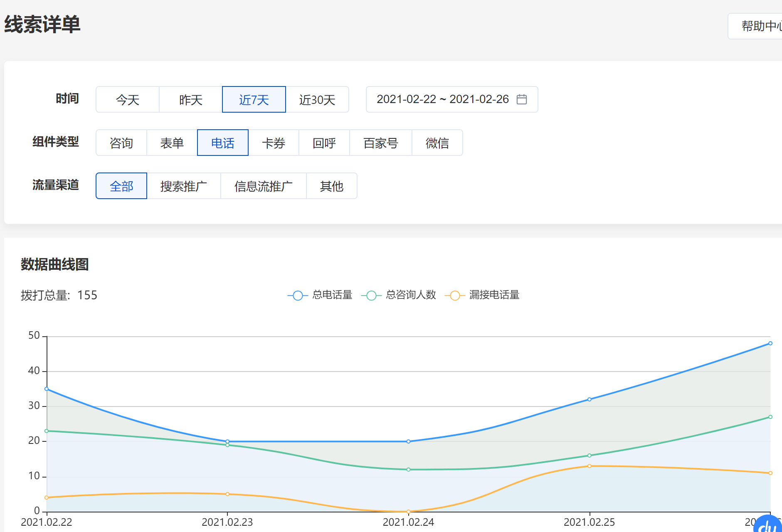The height and width of the screenshot is (532, 782).
Task: Select the 今天 time filter
Action: coord(128,99)
